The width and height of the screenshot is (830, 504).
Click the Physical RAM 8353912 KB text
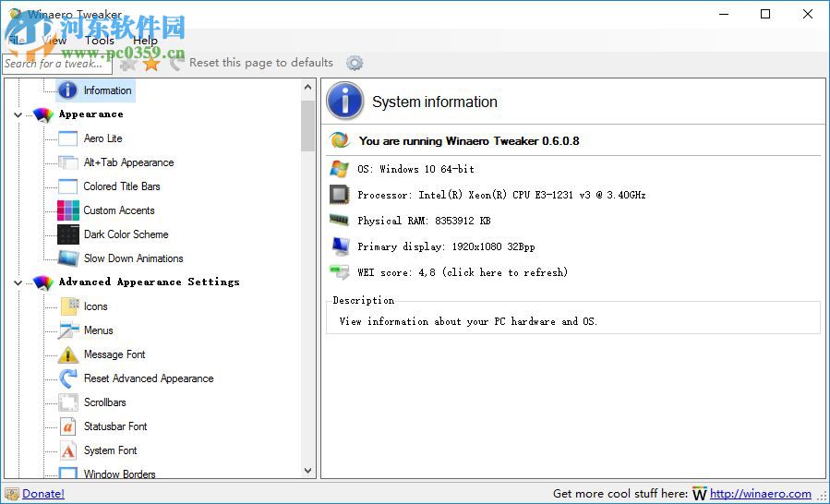(424, 221)
